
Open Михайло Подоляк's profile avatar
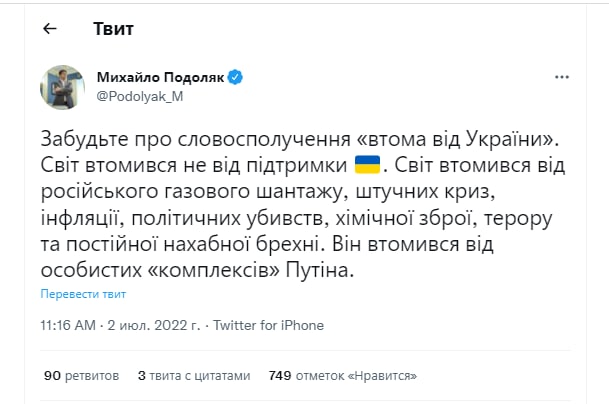click(x=63, y=87)
